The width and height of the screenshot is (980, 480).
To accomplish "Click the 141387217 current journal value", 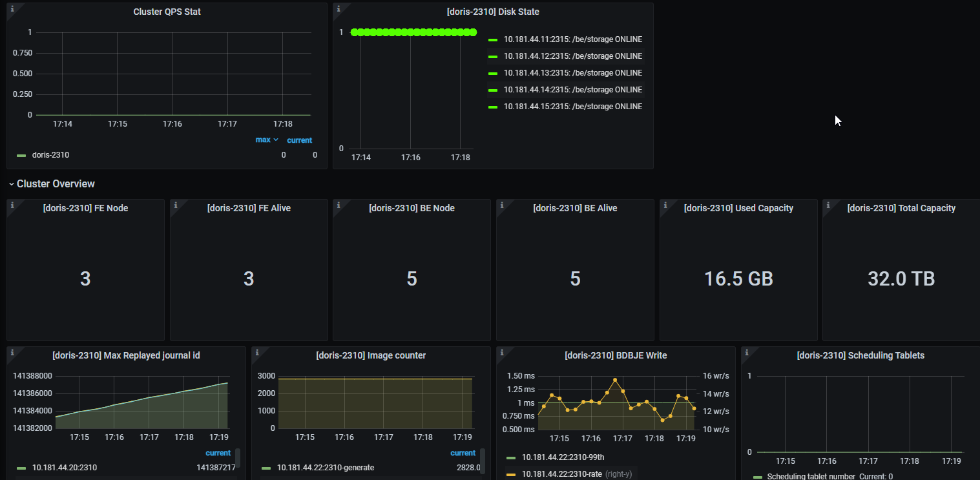I will point(216,468).
